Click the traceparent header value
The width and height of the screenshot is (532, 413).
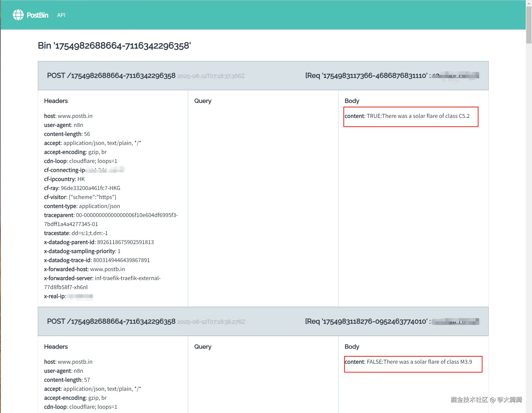point(127,215)
